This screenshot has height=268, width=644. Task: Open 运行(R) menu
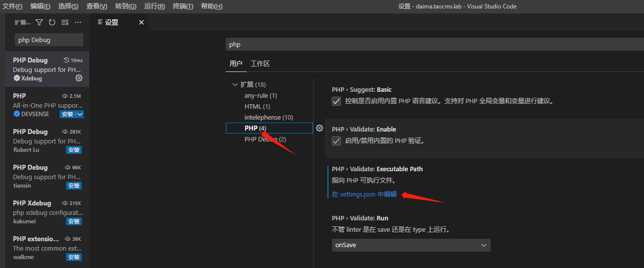click(x=154, y=6)
